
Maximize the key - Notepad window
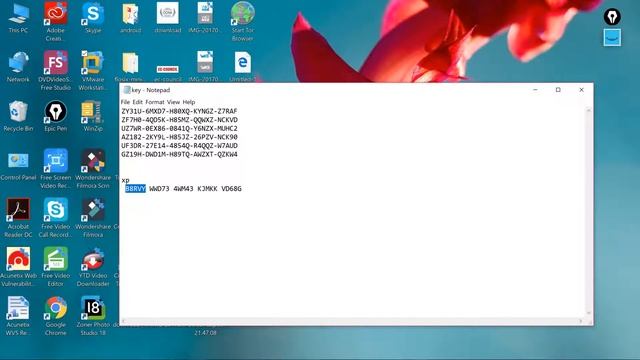558,90
